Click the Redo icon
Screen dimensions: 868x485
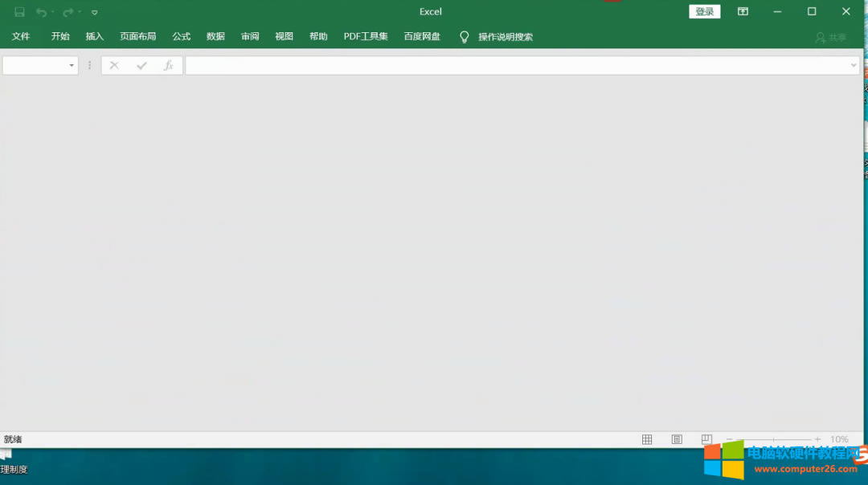coord(67,12)
